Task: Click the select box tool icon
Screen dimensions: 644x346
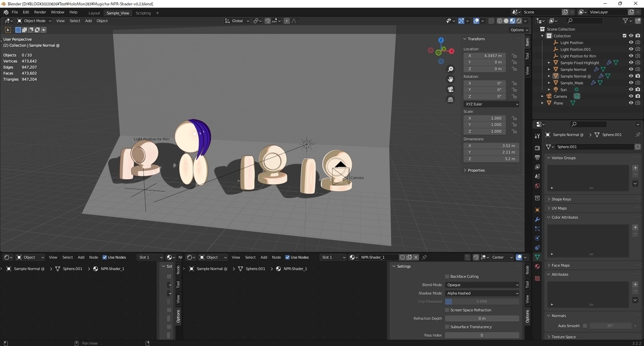Action: [x=8, y=30]
